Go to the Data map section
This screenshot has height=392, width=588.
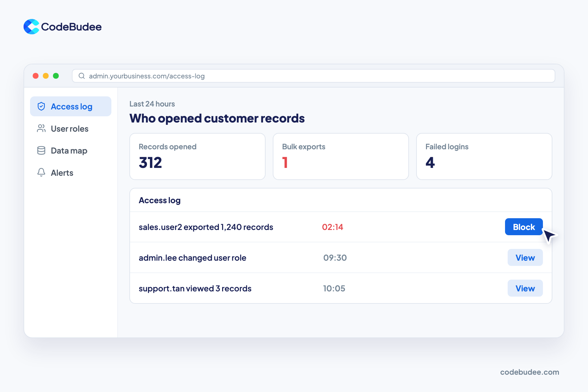[x=71, y=150]
